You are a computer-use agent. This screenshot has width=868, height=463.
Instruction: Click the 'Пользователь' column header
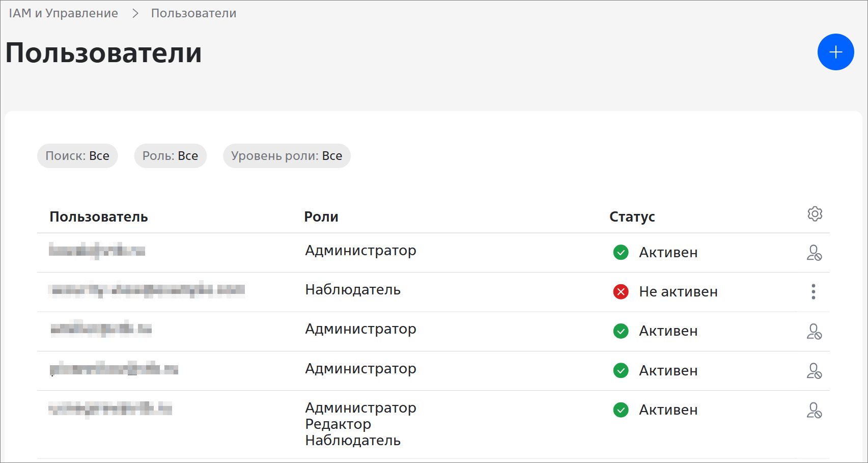click(x=99, y=217)
